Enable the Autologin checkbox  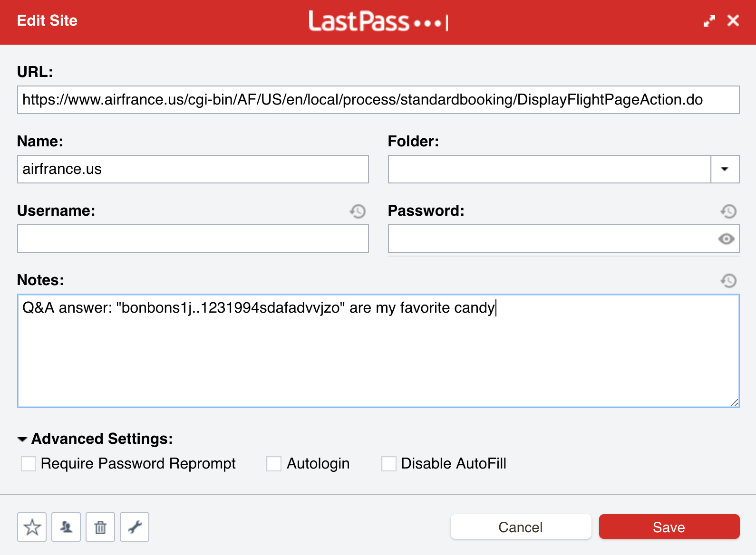click(x=274, y=463)
